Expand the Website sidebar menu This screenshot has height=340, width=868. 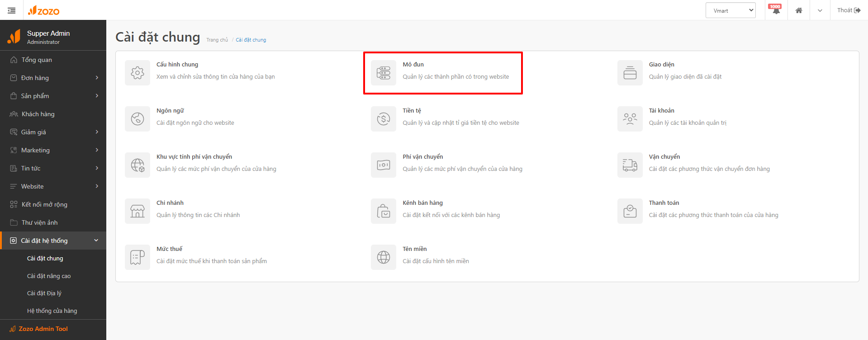tap(53, 186)
